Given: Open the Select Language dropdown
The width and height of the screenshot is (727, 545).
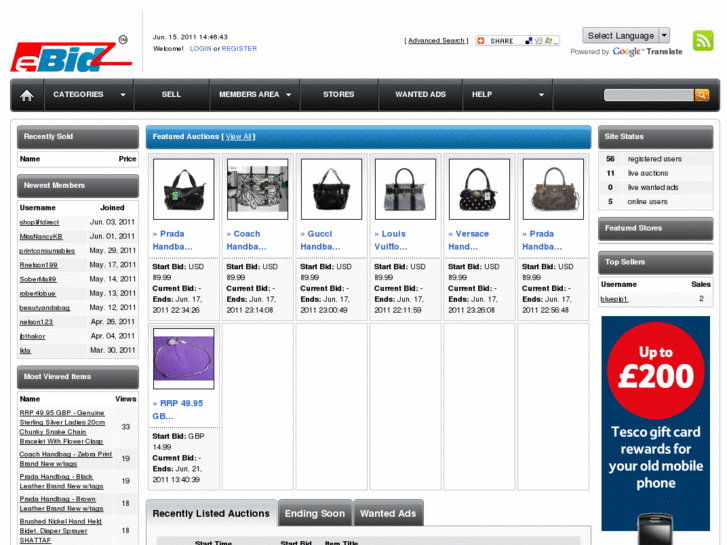Looking at the screenshot, I should coord(625,36).
